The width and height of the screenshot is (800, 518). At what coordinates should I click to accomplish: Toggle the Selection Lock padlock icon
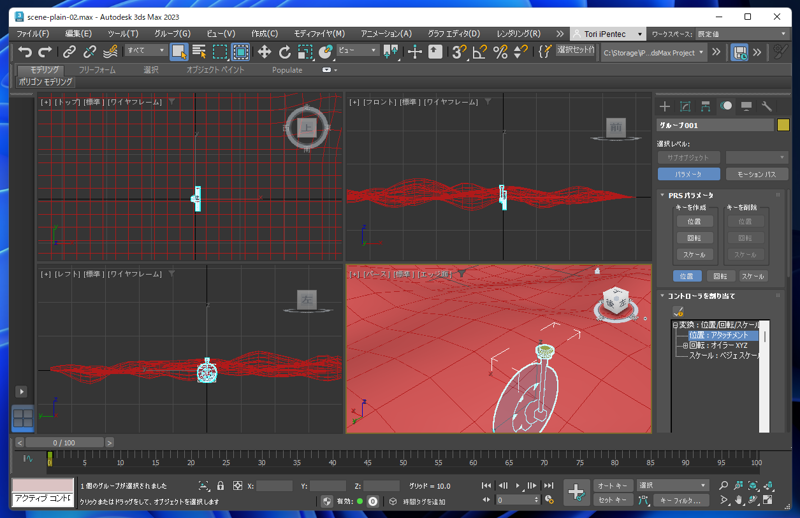click(220, 486)
